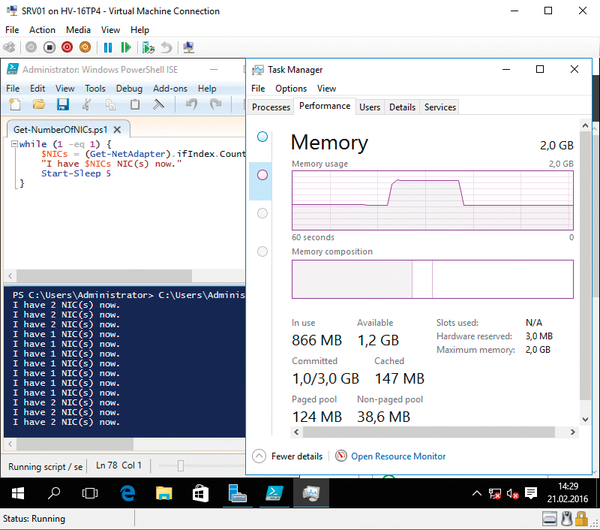
Task: Click the Redo arrow in ISE toolbar
Action: [x=216, y=104]
